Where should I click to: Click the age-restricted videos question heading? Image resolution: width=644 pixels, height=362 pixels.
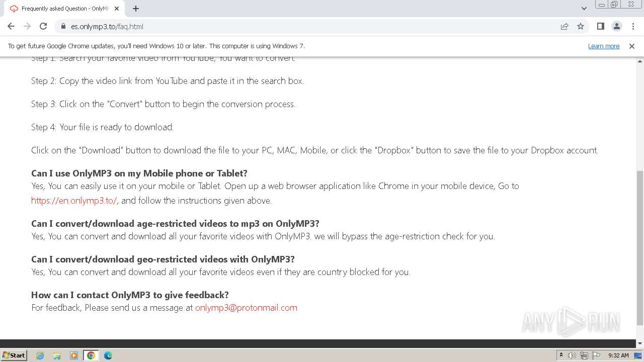[x=175, y=224]
